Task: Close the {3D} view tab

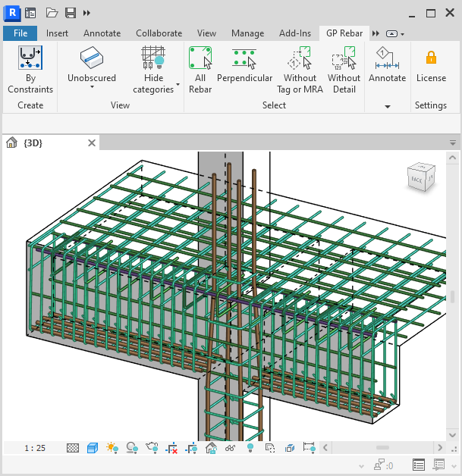Action: [92, 142]
